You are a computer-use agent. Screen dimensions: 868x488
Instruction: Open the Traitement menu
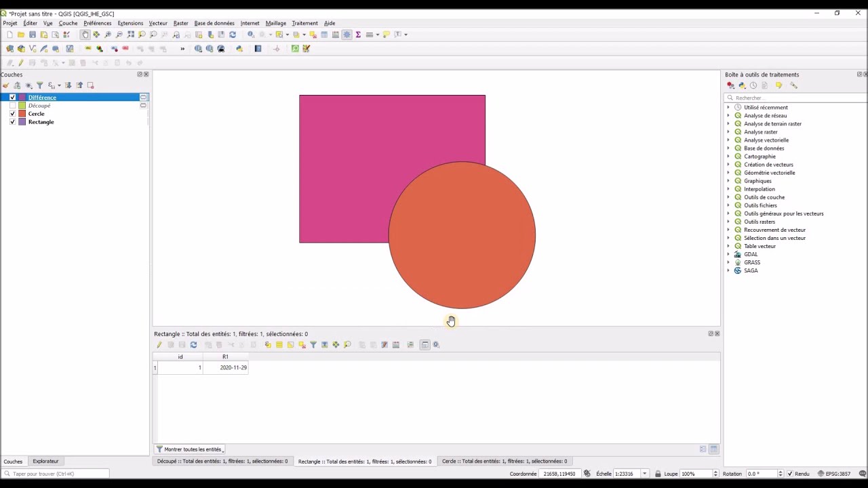(x=304, y=23)
